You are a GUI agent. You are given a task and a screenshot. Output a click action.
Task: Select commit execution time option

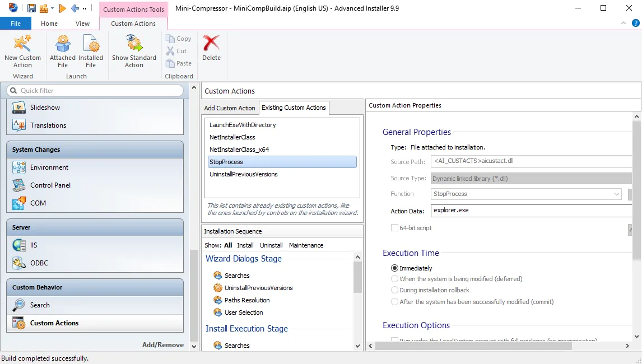tap(394, 302)
